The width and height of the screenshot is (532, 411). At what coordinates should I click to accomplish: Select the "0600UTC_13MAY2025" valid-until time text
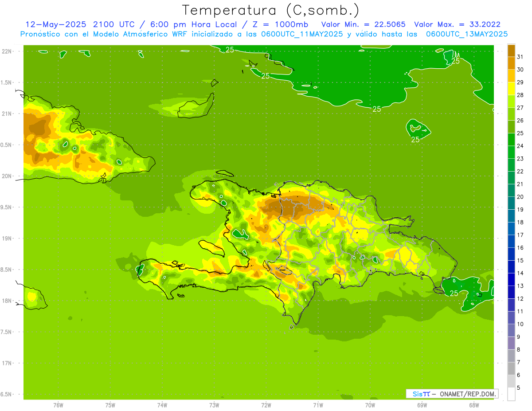point(467,34)
